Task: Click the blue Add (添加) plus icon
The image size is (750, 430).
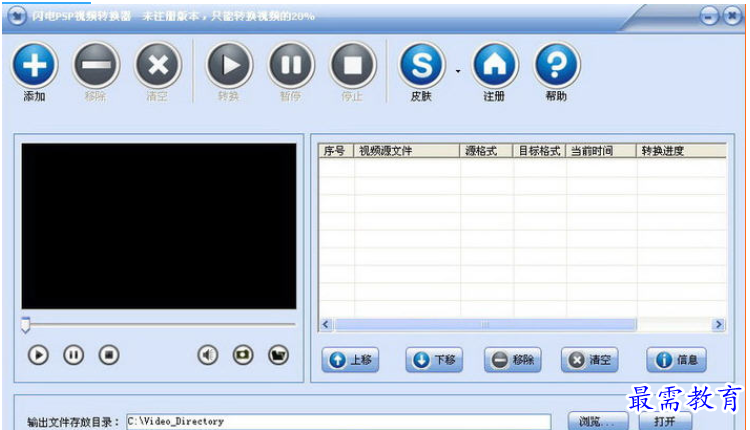Action: (34, 65)
